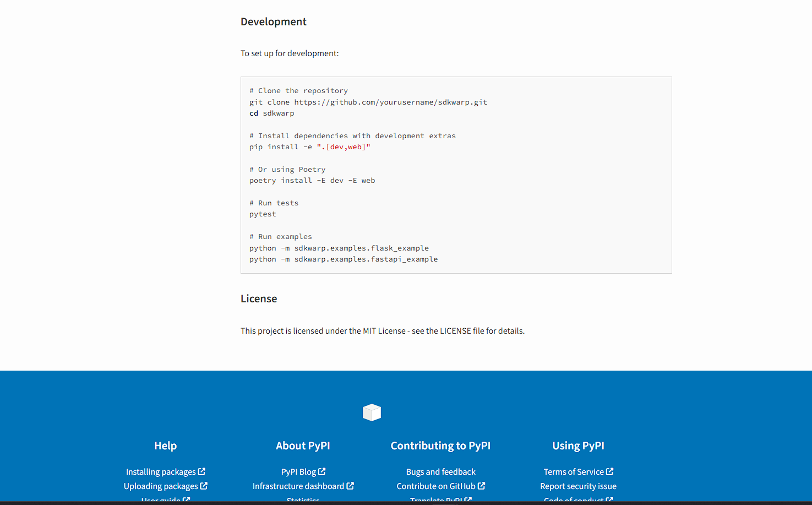Go to Bugs and feedback
812x505 pixels.
[x=441, y=472]
